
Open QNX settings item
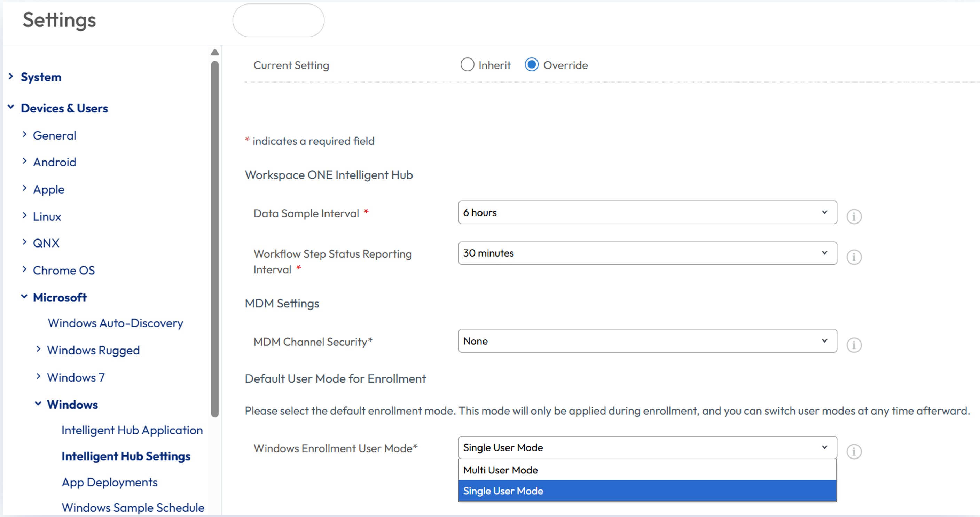click(x=46, y=243)
